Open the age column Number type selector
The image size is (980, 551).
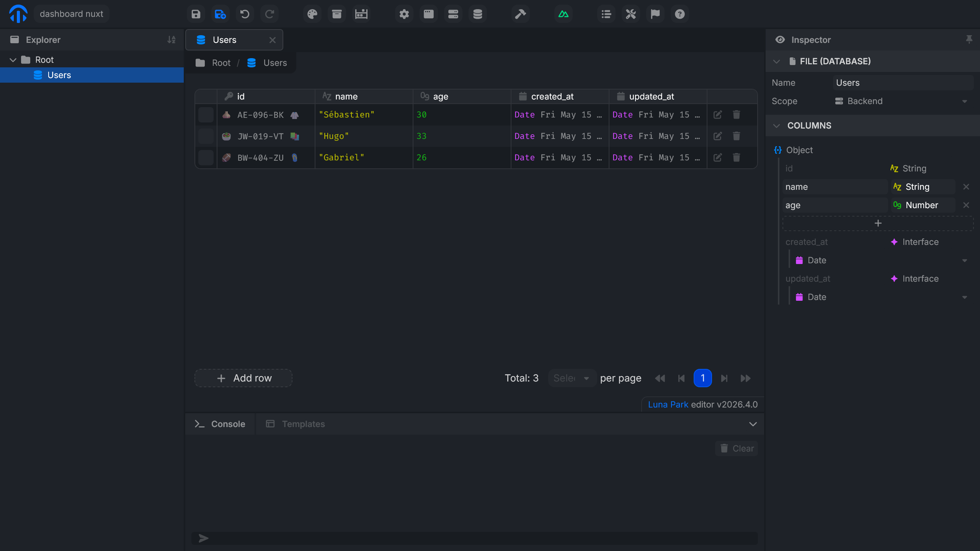(923, 205)
